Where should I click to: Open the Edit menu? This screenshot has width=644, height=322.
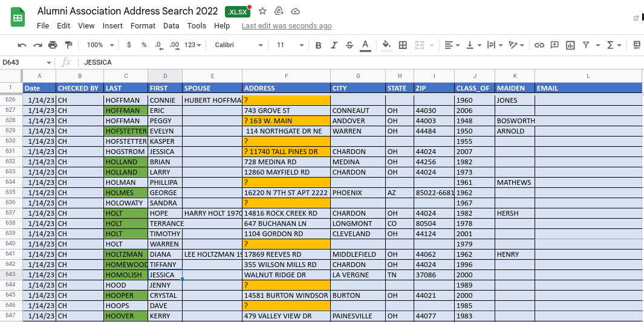63,26
